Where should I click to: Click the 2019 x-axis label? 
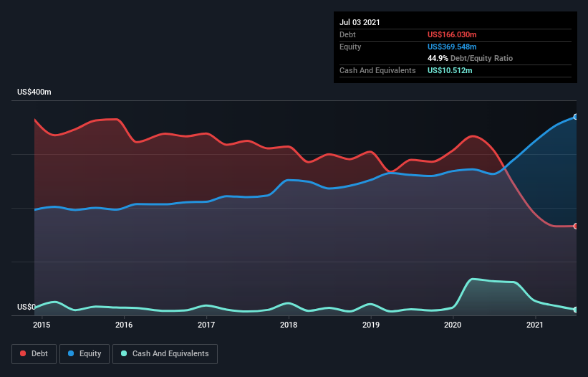[x=371, y=325]
